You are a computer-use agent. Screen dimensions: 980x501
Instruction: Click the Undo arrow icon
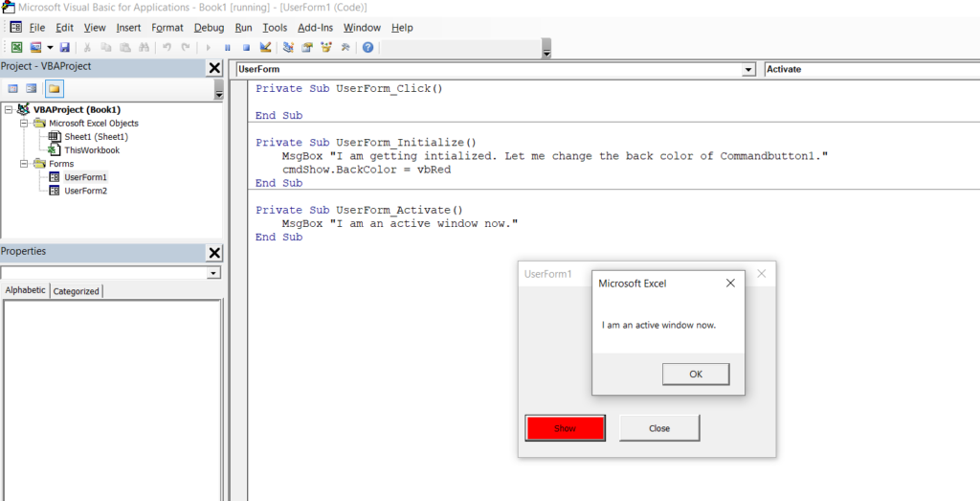(167, 48)
